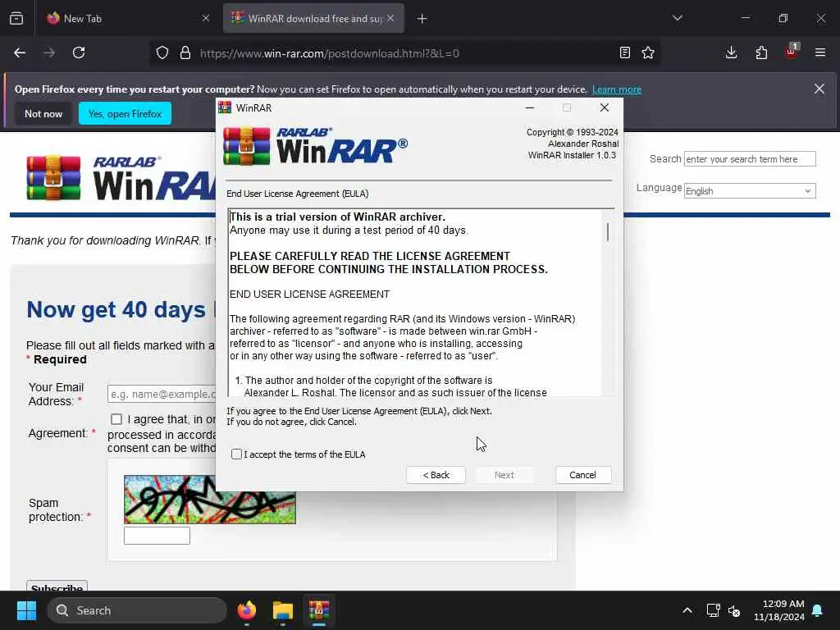The height and width of the screenshot is (630, 840).
Task: Close the WinRAR installer dialog
Action: (605, 107)
